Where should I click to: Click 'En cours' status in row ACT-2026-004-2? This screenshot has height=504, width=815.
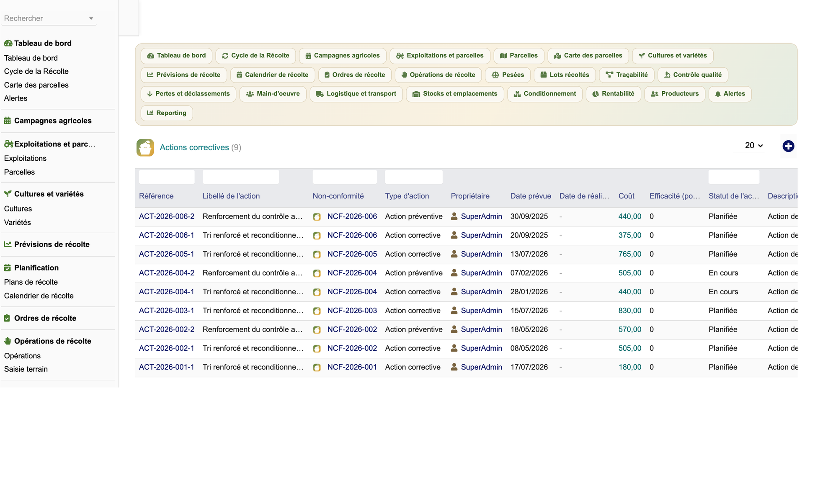click(723, 273)
